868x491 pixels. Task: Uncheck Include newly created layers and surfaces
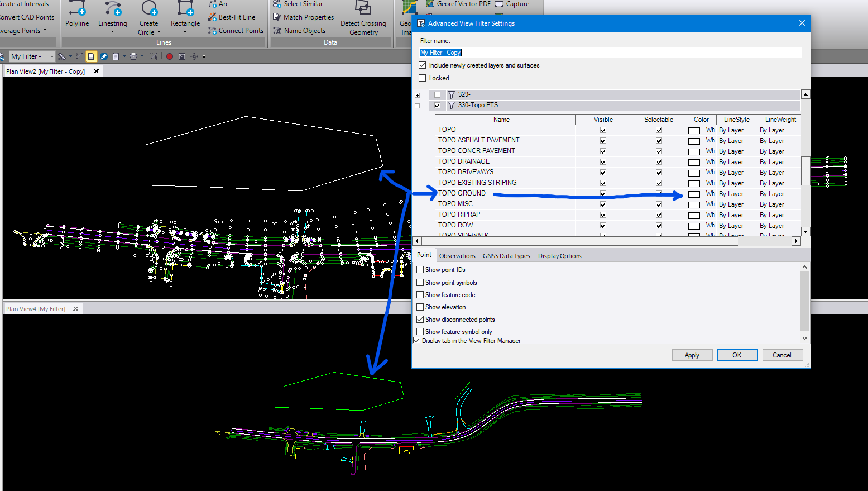pos(423,65)
